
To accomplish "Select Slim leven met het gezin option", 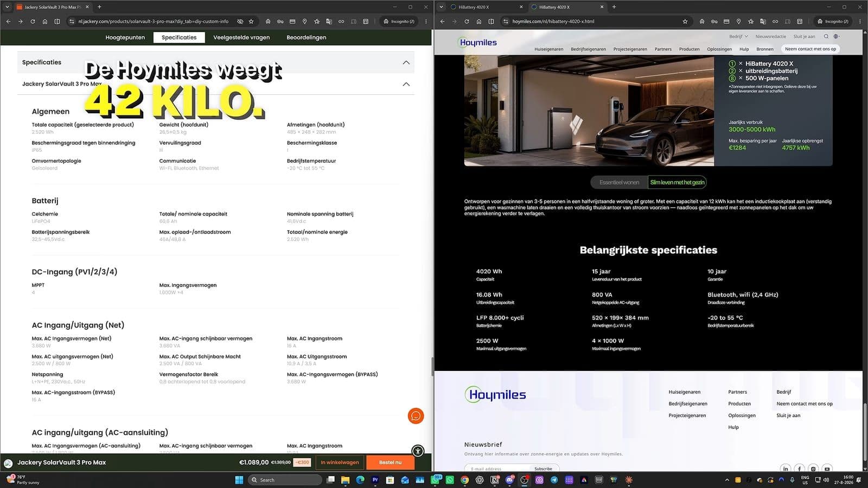I will 677,182.
